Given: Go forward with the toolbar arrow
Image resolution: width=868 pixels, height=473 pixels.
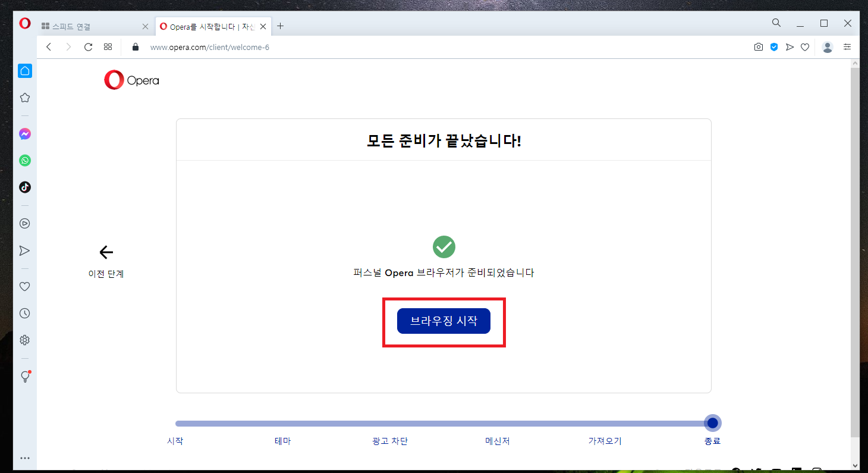Looking at the screenshot, I should coord(68,47).
